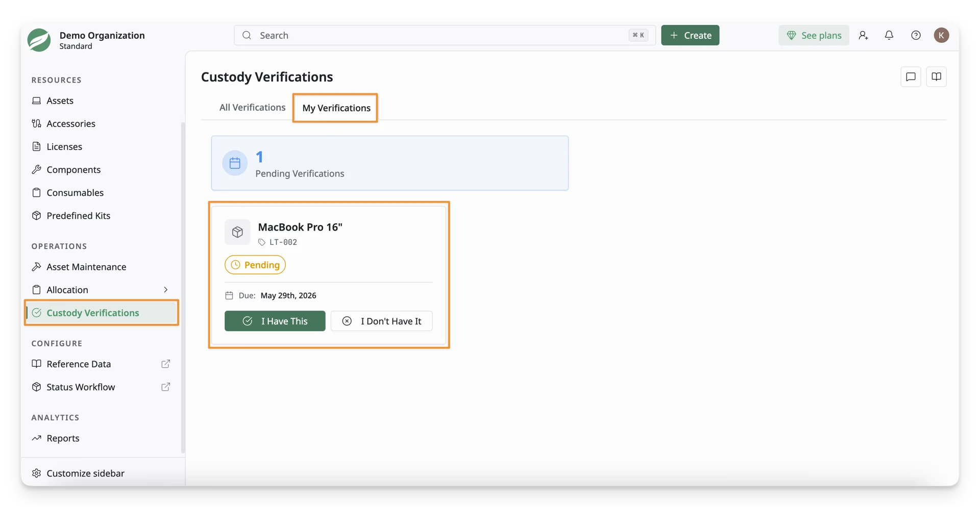Expand the Allocation chevron
This screenshot has width=980, height=507.
(166, 290)
